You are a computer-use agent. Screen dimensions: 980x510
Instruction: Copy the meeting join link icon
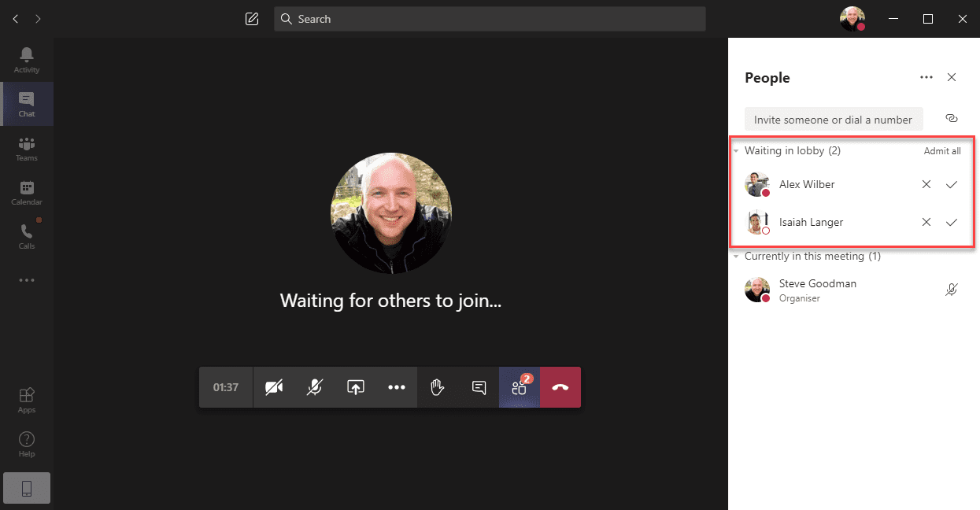(x=951, y=119)
